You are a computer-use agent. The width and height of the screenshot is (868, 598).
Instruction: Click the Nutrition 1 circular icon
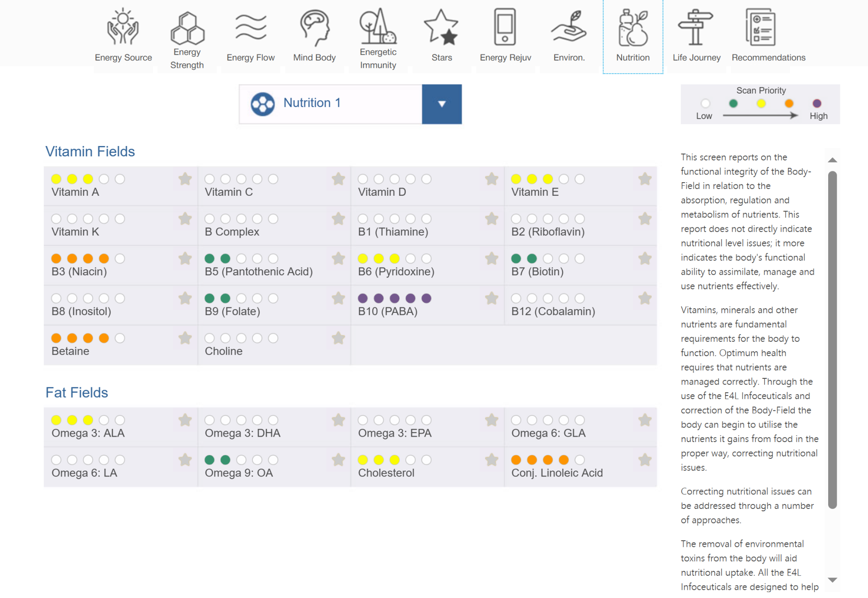(263, 104)
